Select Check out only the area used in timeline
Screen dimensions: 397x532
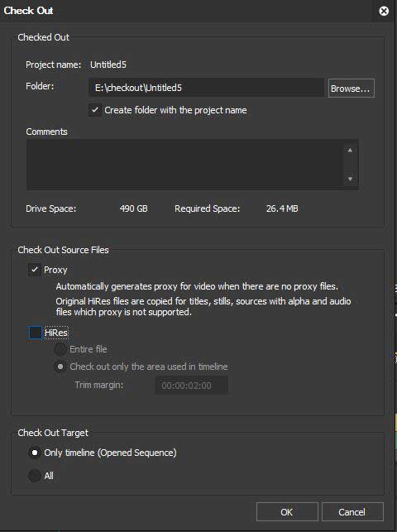click(x=60, y=367)
